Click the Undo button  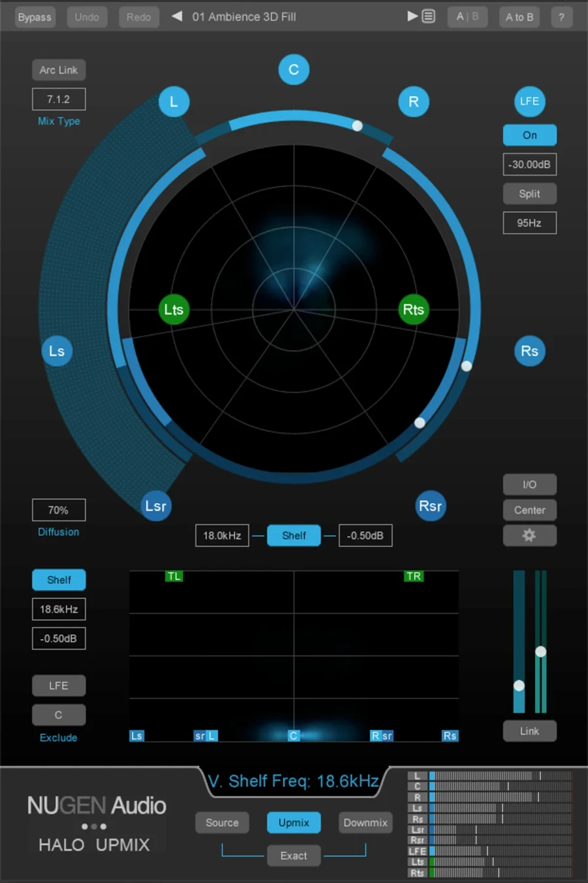[x=87, y=17]
